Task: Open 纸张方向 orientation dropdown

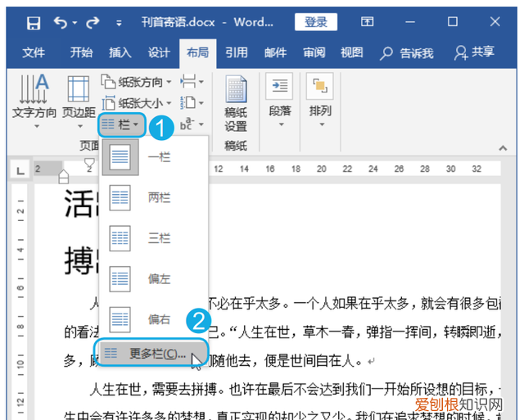Action: tap(137, 82)
